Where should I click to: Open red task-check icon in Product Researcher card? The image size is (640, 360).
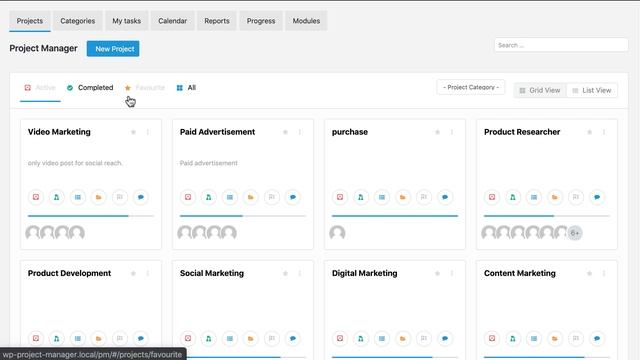[x=492, y=197]
